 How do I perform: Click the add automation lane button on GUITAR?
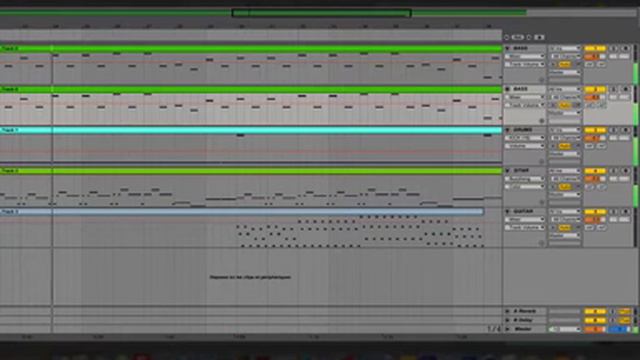click(542, 243)
